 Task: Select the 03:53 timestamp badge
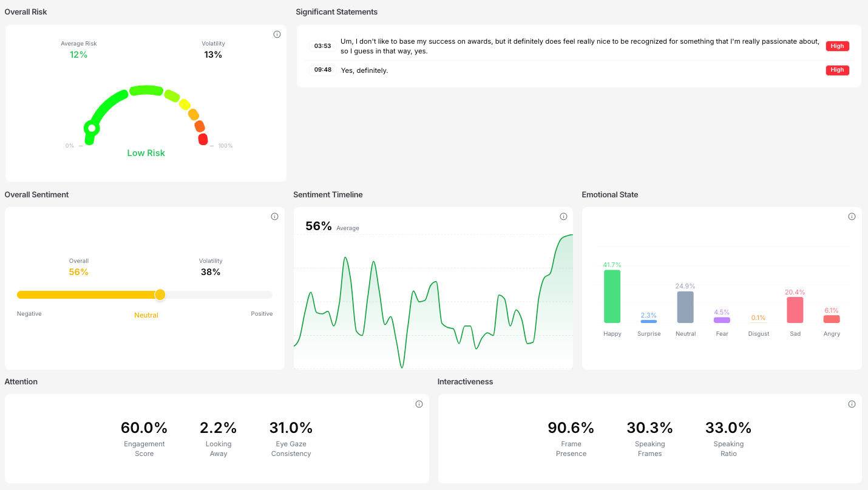tap(322, 46)
